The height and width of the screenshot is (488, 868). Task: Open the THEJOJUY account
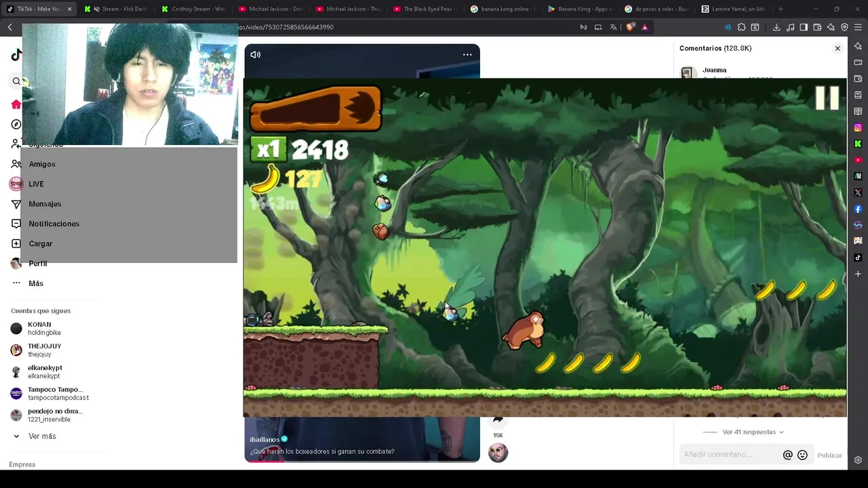(44, 350)
